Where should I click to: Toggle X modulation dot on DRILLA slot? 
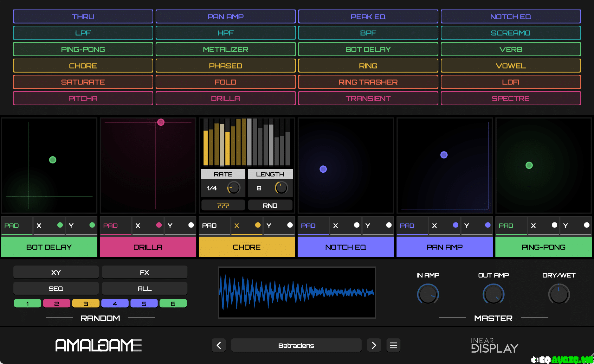[159, 225]
